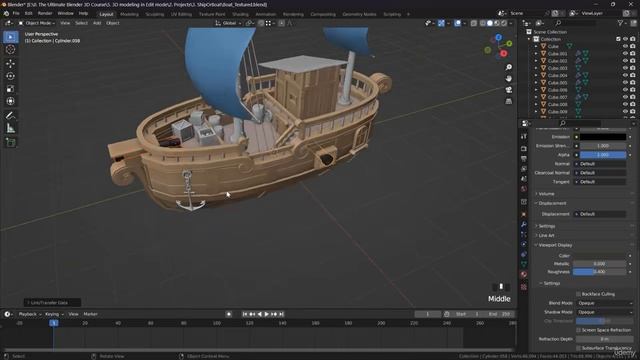The width and height of the screenshot is (640, 360).
Task: Select the Cursor tool
Action: 11,49
